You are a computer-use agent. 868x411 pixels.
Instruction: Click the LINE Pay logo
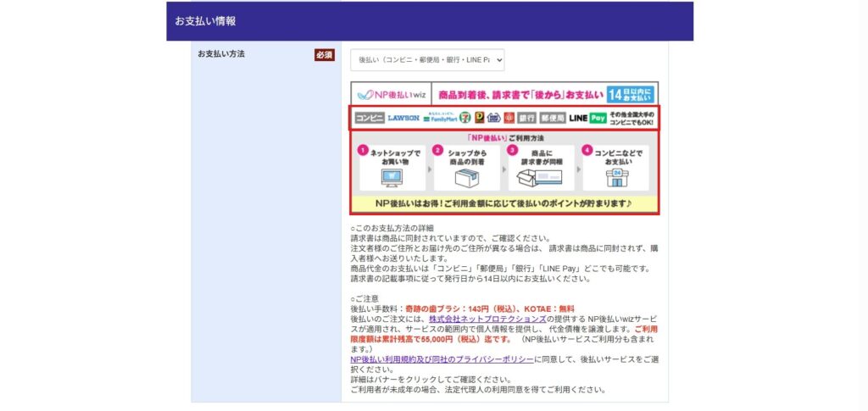[x=587, y=118]
